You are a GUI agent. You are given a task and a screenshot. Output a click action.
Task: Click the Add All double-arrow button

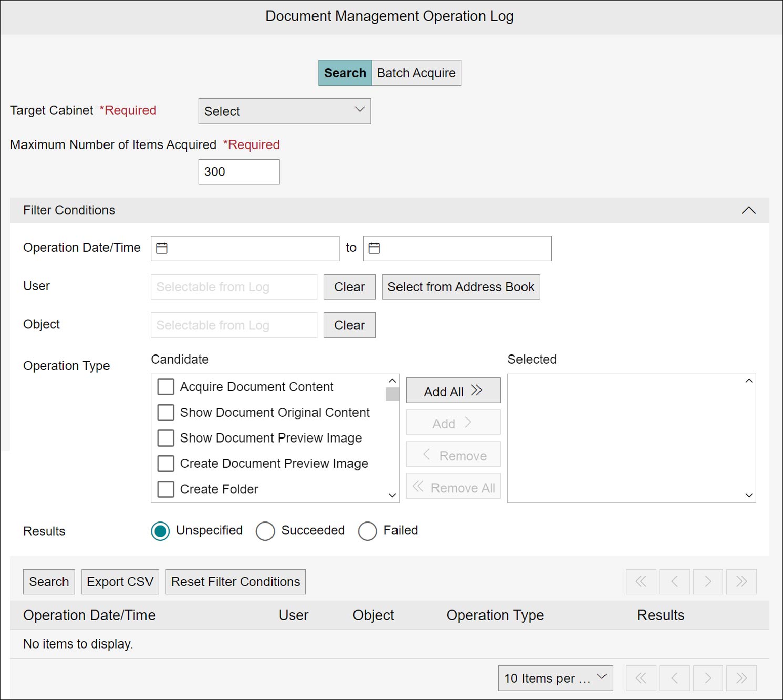tap(453, 390)
